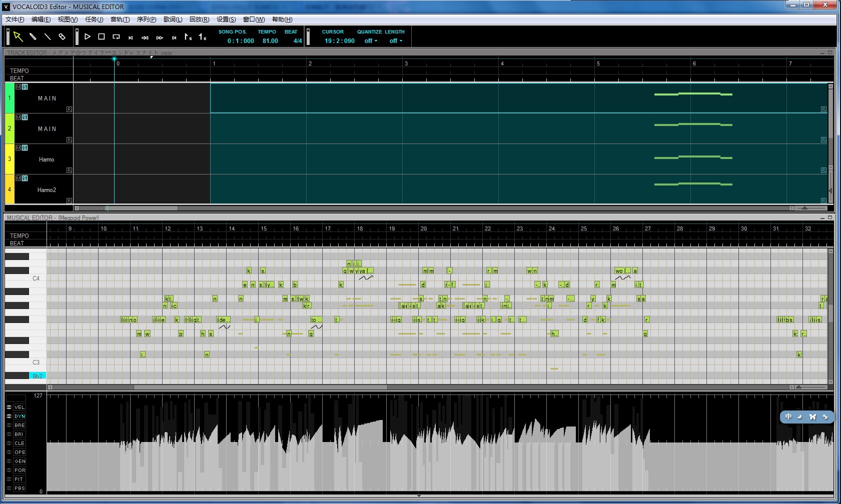Stop playback with the square button
This screenshot has height=504, width=841.
click(x=102, y=36)
